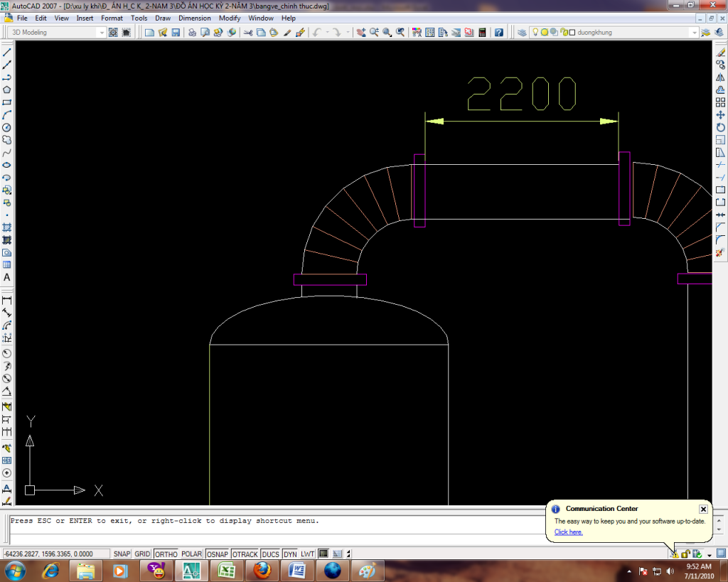Click the Zoom Realtime icon
The image size is (728, 582).
(374, 33)
